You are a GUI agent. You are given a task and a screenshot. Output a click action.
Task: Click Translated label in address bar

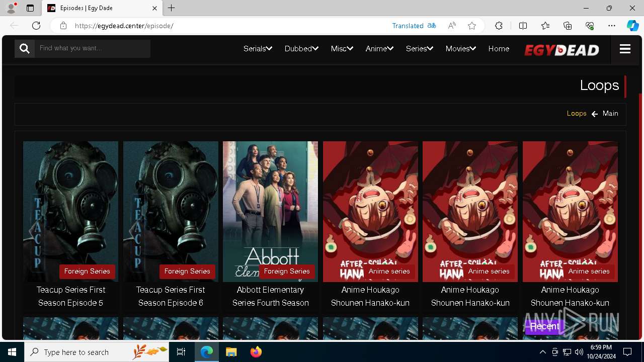click(408, 26)
